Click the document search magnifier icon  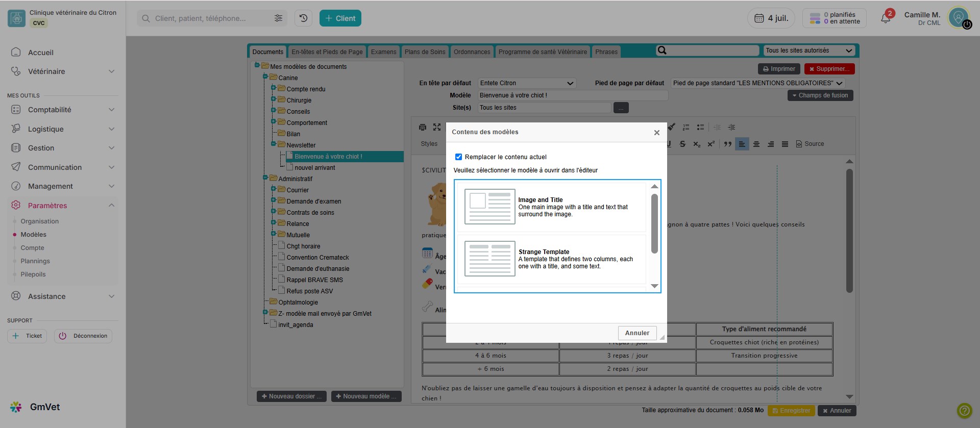(662, 51)
